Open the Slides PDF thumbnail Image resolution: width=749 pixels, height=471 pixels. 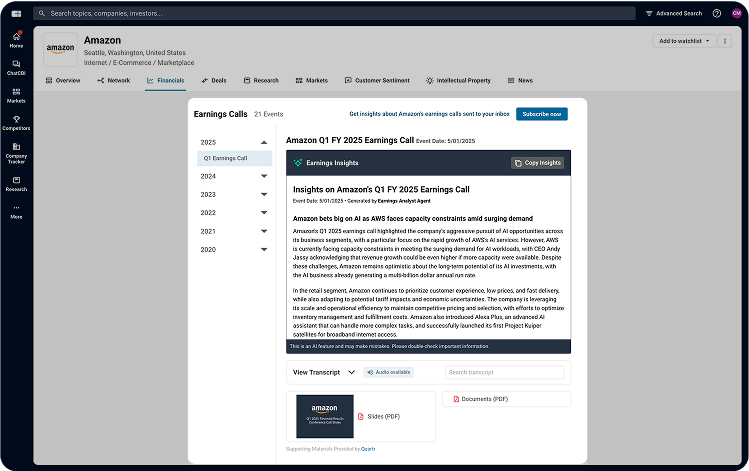325,416
